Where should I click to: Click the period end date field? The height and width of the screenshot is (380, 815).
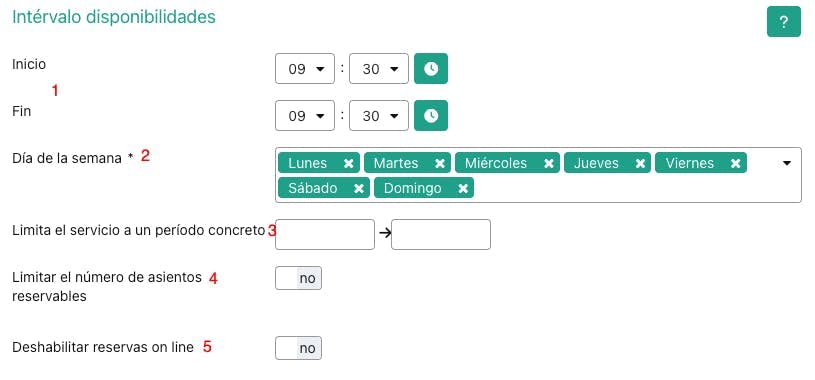pos(441,234)
